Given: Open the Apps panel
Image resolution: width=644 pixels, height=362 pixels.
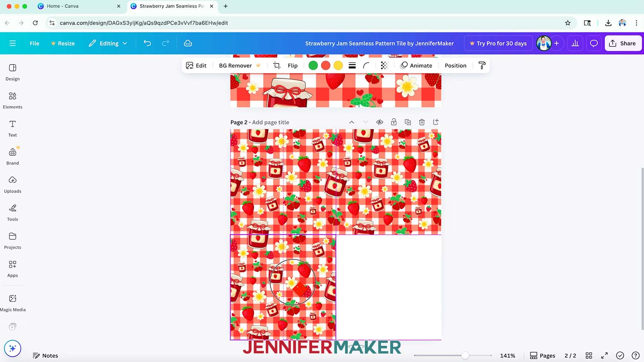Looking at the screenshot, I should click(12, 269).
